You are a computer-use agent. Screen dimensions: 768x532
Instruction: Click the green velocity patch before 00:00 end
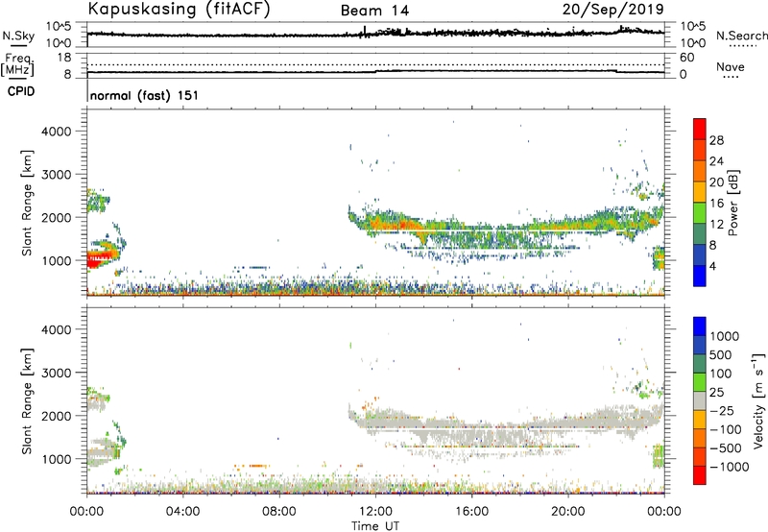tap(659, 456)
